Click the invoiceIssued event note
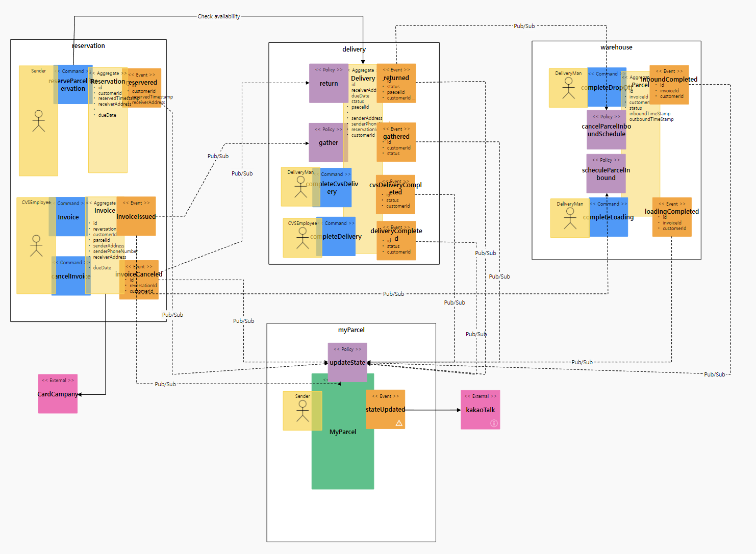This screenshot has width=756, height=554. tap(137, 216)
